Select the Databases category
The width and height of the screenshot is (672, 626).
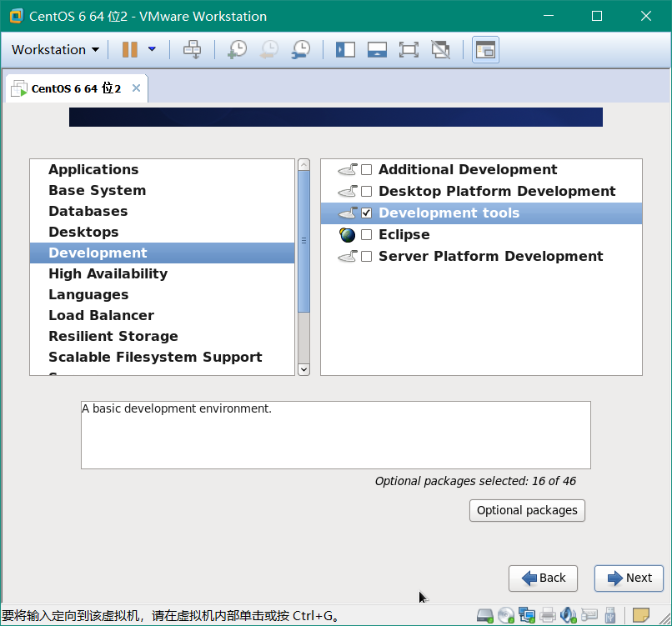(x=88, y=212)
